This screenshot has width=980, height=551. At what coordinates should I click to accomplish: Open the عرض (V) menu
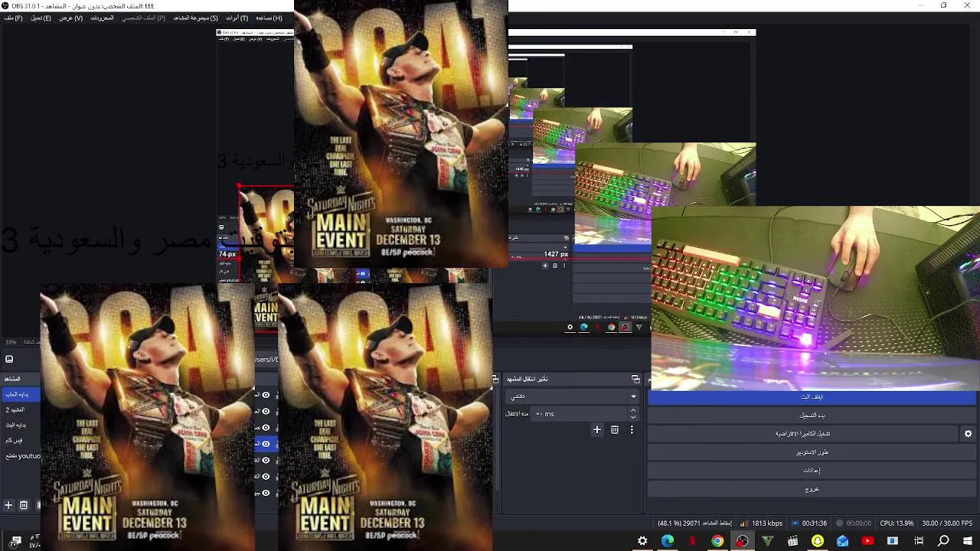click(x=71, y=18)
